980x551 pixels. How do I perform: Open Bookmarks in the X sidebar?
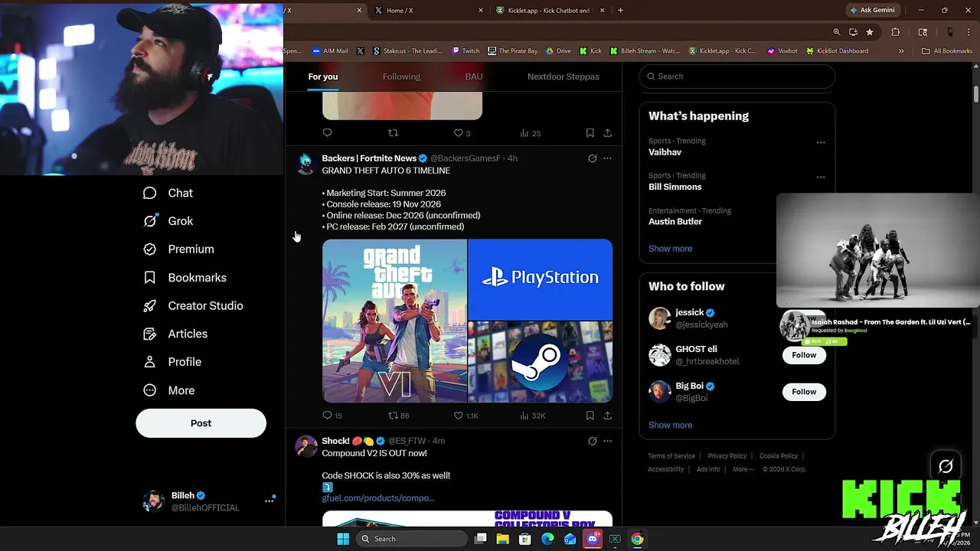coord(185,278)
